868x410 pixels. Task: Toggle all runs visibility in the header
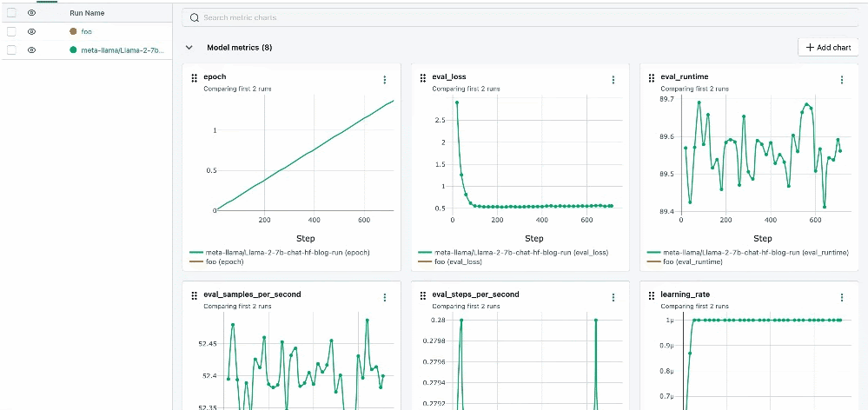(32, 13)
